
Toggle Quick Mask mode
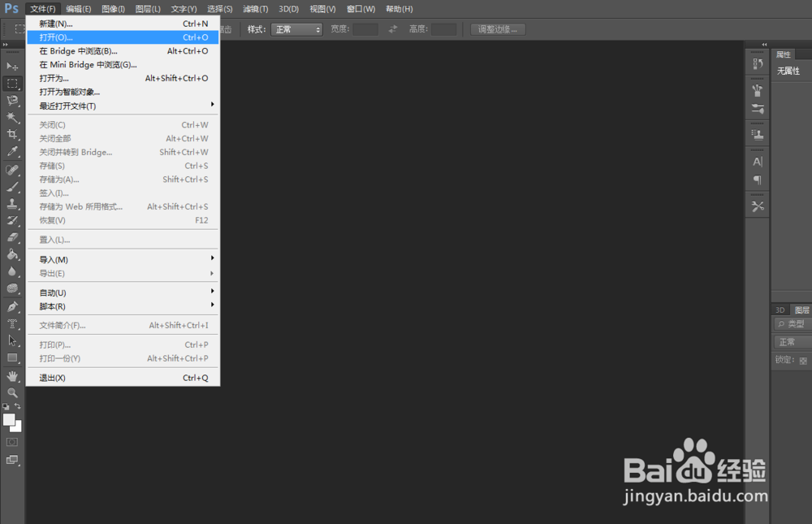click(12, 442)
